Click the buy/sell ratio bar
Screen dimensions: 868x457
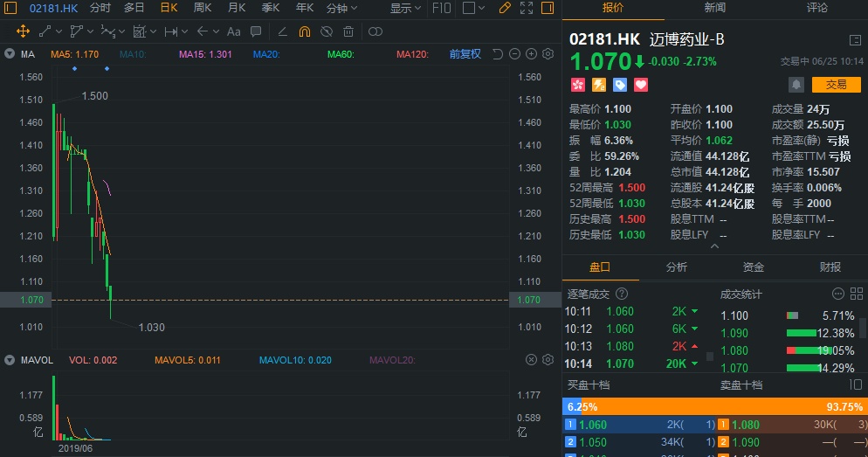pos(714,406)
